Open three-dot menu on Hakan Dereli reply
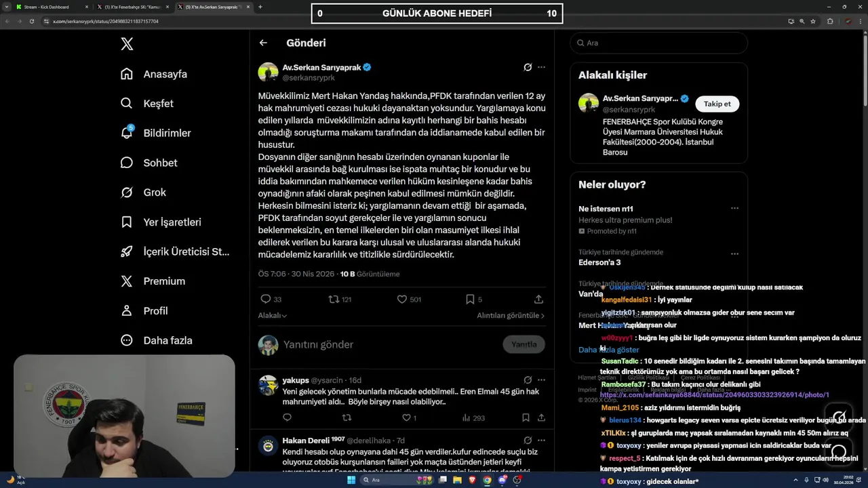This screenshot has height=488, width=868. [541, 440]
